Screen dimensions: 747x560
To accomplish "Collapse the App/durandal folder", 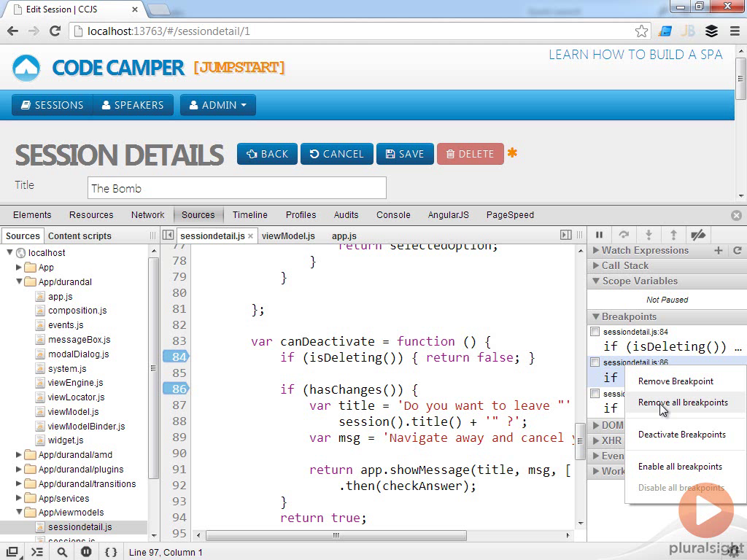I will [19, 281].
